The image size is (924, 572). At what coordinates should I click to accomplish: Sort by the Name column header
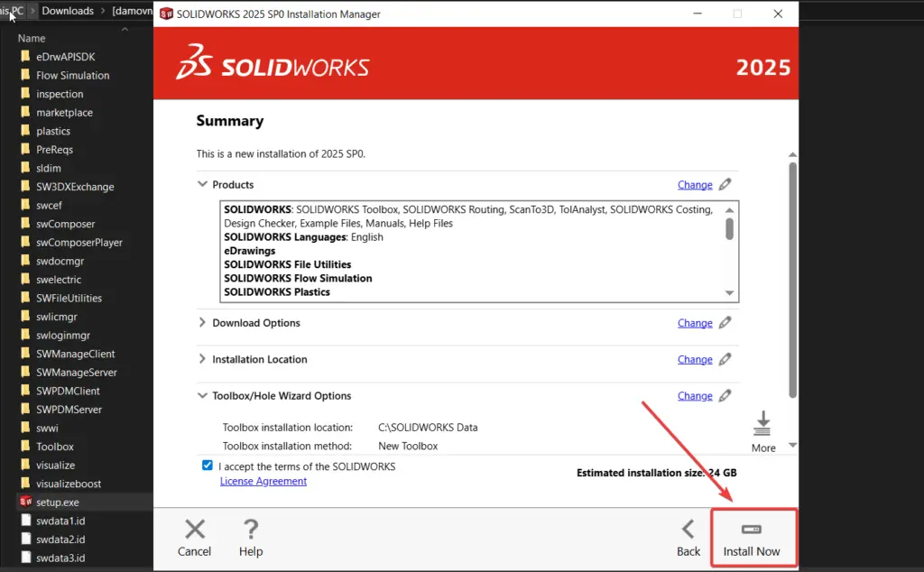32,38
